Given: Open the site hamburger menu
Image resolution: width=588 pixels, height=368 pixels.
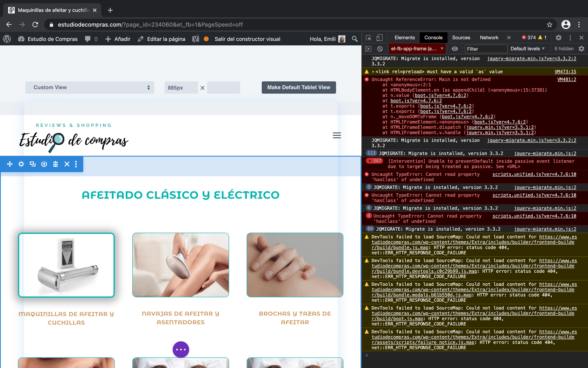Looking at the screenshot, I should [x=337, y=135].
